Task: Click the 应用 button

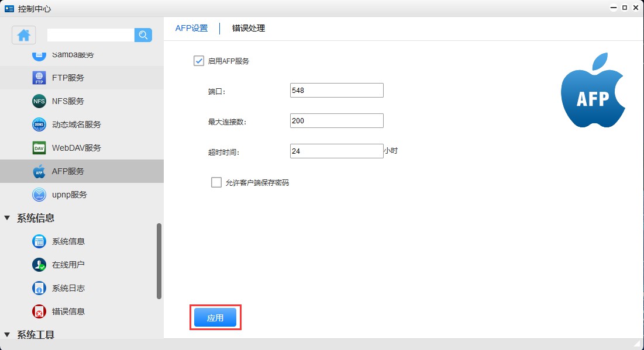Action: tap(215, 318)
